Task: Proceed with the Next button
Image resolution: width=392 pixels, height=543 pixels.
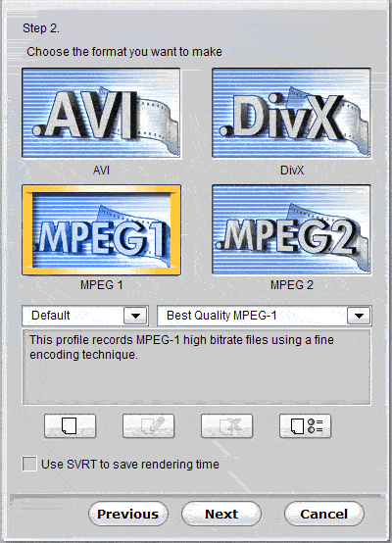Action: 221,514
